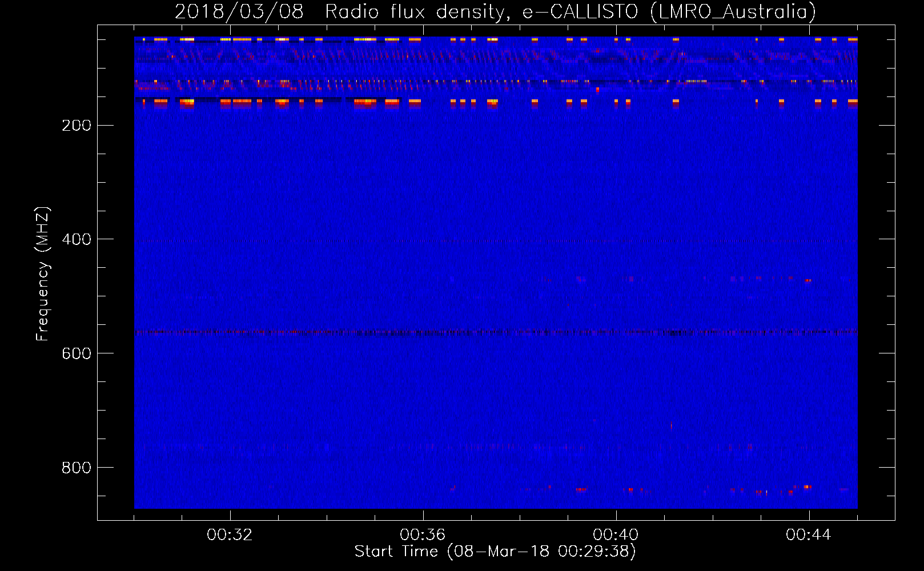924x571 pixels.
Task: Click the red spot near 470 MHz at 00:44
Action: [808, 280]
